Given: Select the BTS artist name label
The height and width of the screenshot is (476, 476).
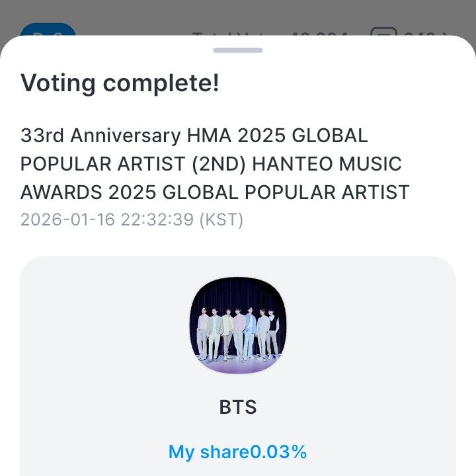Looking at the screenshot, I should pyautogui.click(x=238, y=407).
